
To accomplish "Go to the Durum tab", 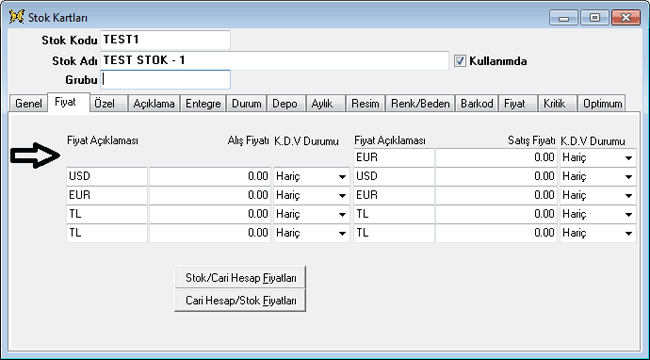I will 246,103.
